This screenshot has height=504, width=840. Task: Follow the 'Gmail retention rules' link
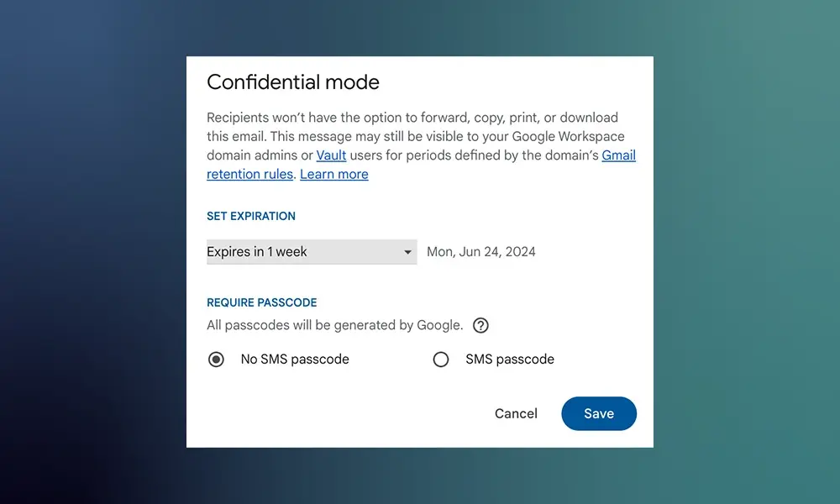[250, 175]
